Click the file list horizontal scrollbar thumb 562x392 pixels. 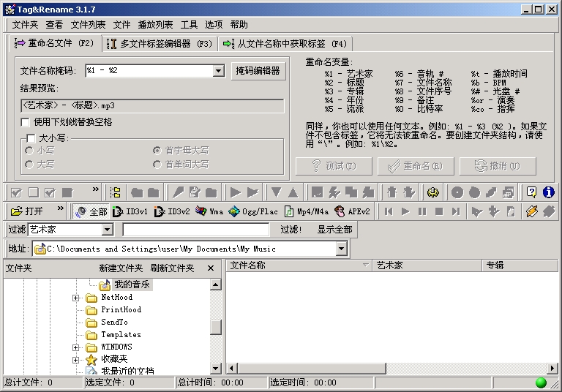[x=312, y=368]
